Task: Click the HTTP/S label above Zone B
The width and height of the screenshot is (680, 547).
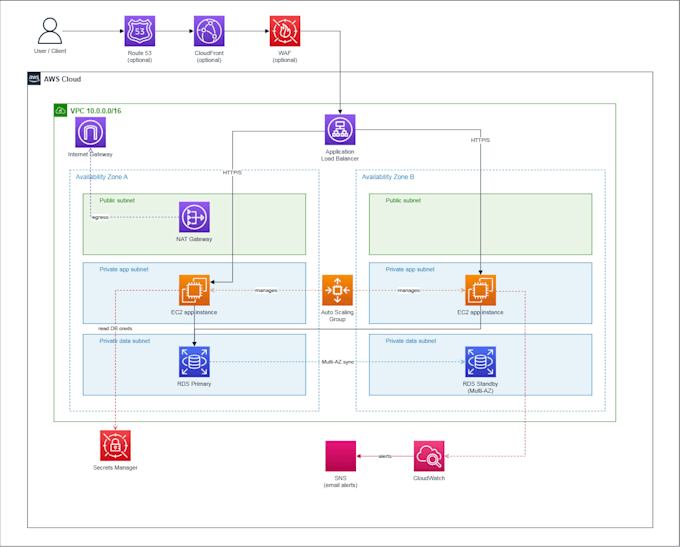Action: 481,140
